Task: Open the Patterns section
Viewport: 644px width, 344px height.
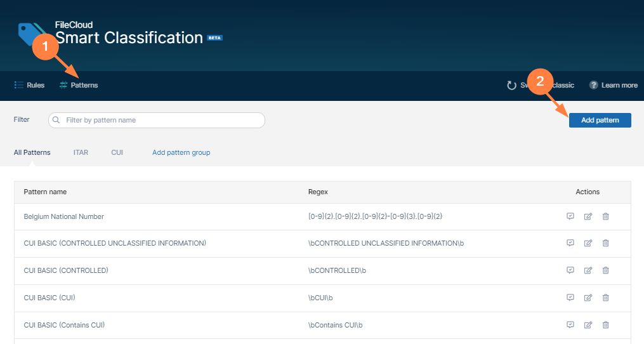Action: 79,85
